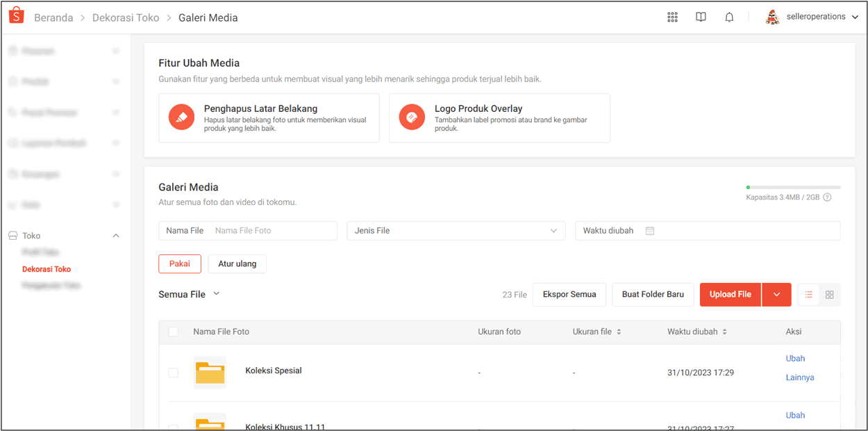Click the Ekspor Semua button
This screenshot has width=868, height=431.
point(569,295)
